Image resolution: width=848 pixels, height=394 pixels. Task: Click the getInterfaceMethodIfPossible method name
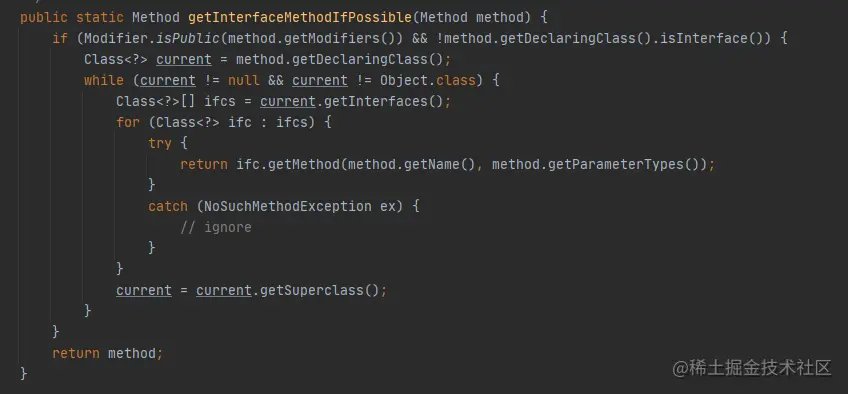[300, 17]
